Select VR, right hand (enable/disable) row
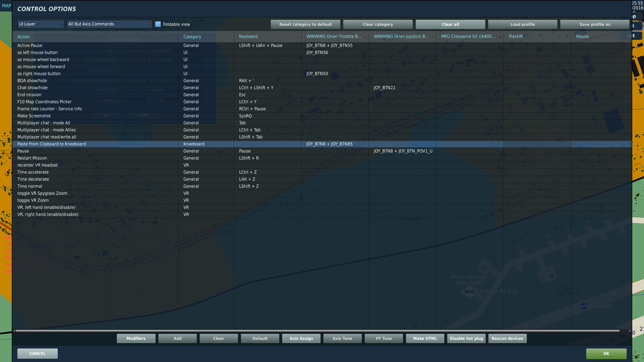The image size is (644, 362). pos(322,214)
